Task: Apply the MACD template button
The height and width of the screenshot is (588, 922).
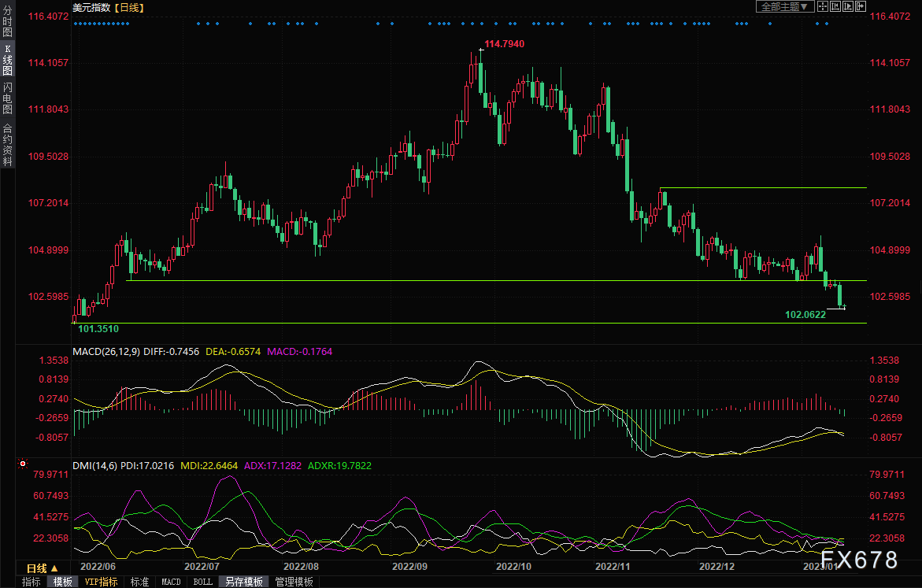Action: (x=171, y=582)
